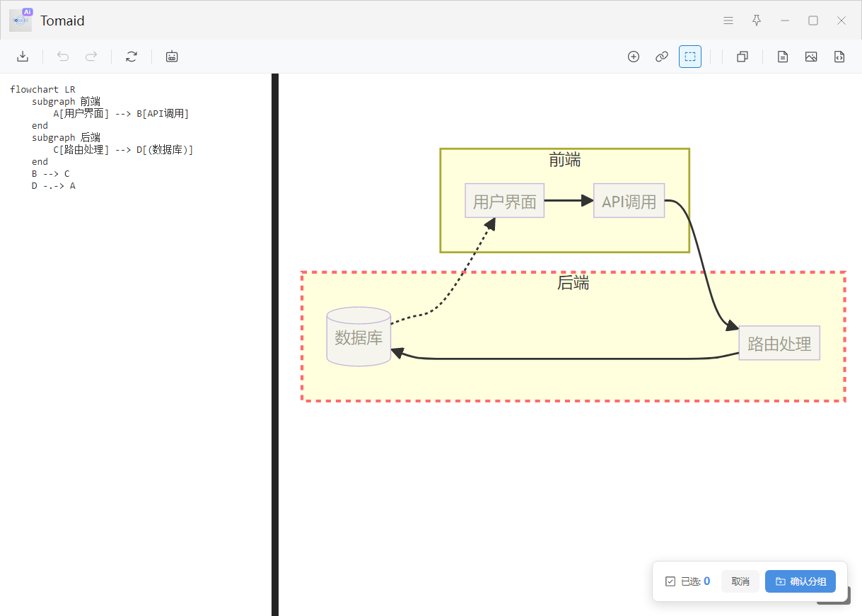862x616 pixels.
Task: Toggle the 已选 checkbox icon
Action: click(x=670, y=581)
